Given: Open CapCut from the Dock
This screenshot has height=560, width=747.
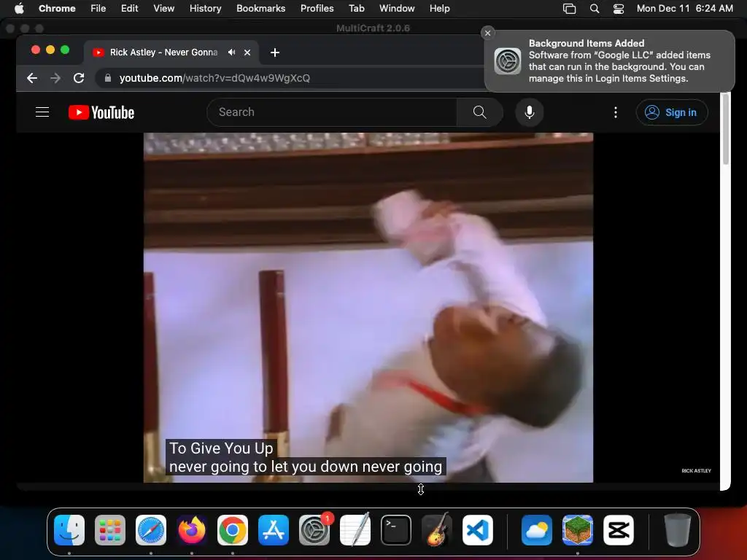Looking at the screenshot, I should coord(619,530).
